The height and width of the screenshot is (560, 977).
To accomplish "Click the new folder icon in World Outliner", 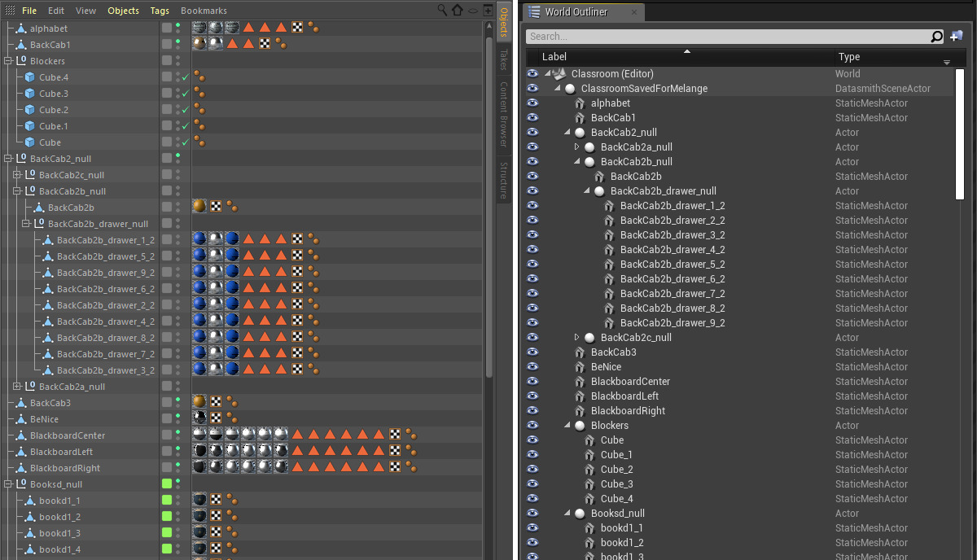I will pyautogui.click(x=957, y=36).
